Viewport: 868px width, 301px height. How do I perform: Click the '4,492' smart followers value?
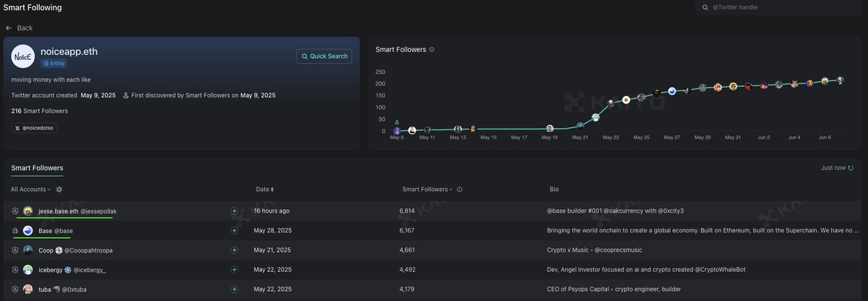407,269
